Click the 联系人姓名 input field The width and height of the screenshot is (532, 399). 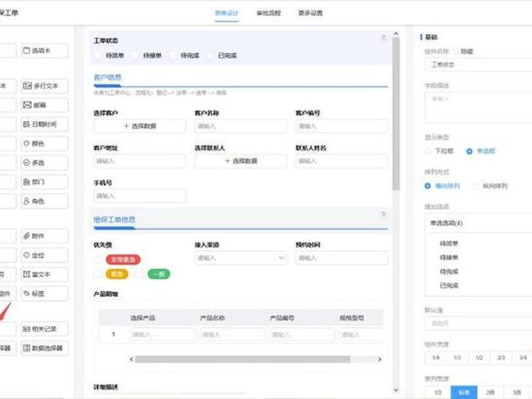pyautogui.click(x=342, y=161)
